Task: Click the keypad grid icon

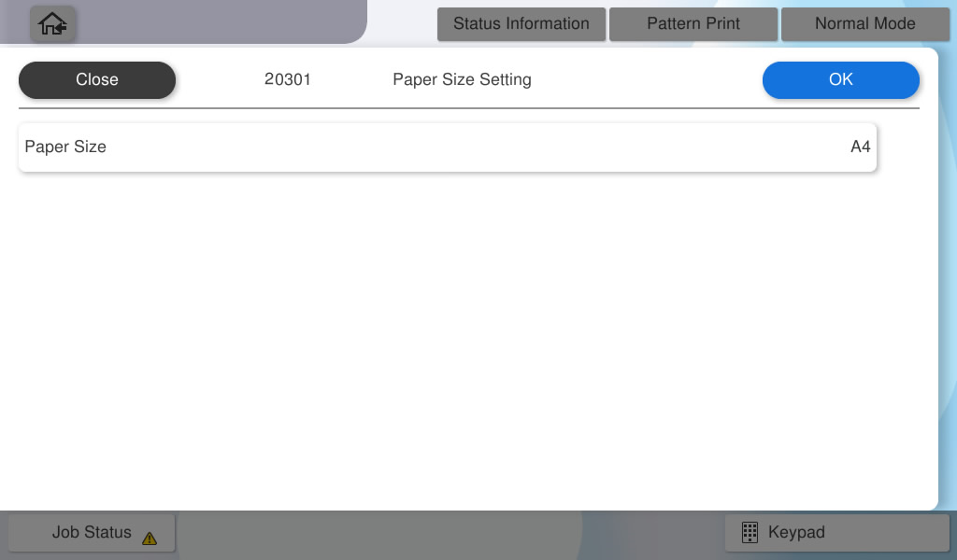Action: point(749,532)
